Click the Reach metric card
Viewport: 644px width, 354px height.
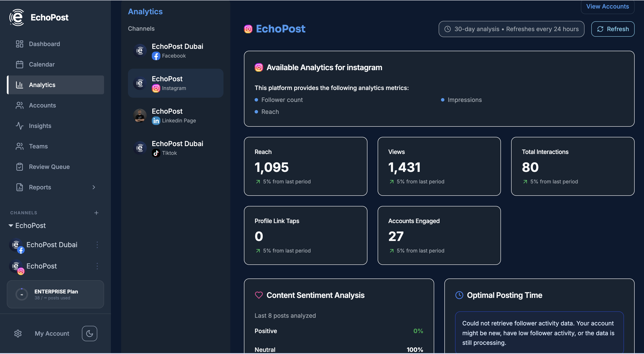pos(306,166)
